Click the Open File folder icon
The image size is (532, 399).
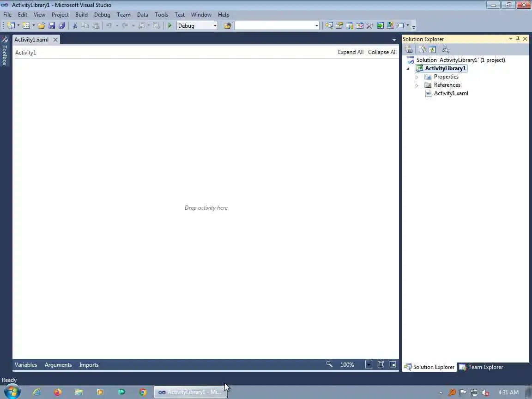[42, 25]
